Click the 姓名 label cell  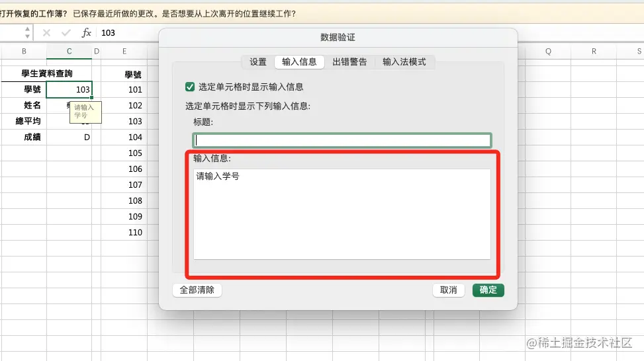point(24,105)
